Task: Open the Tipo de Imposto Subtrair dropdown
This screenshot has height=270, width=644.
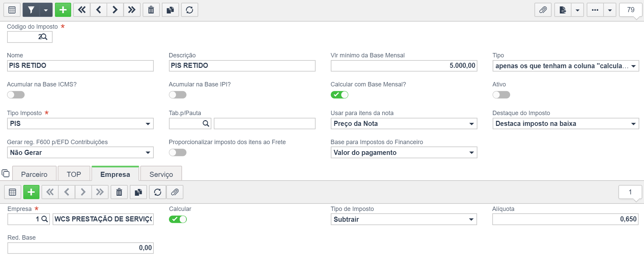Action: pos(404,219)
